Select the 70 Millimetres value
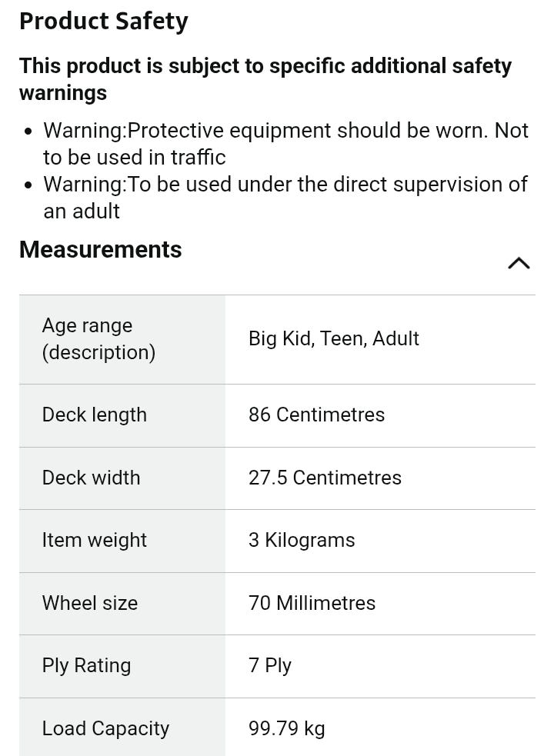 point(312,603)
